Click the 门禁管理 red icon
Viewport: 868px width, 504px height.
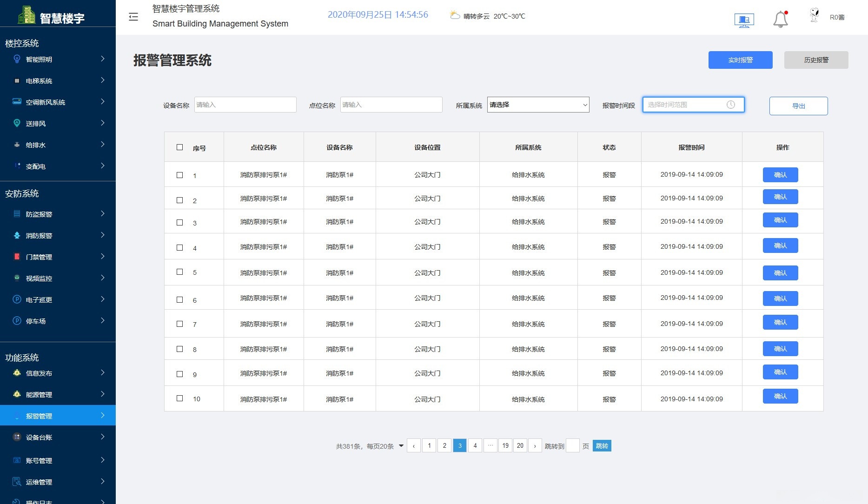pyautogui.click(x=17, y=257)
